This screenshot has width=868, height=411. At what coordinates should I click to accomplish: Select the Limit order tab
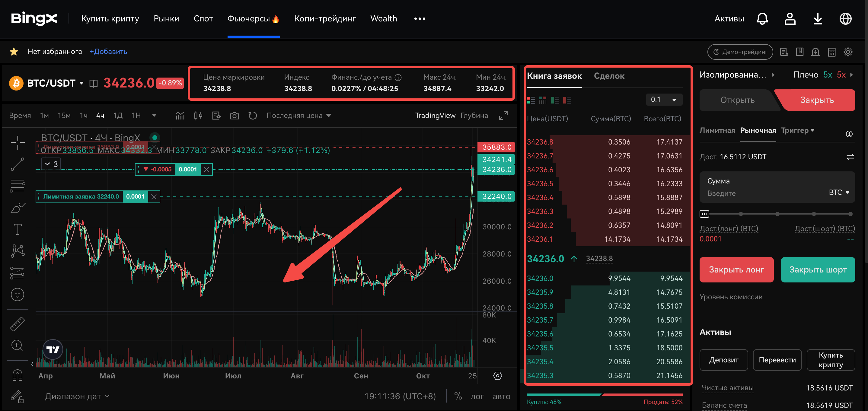[717, 130]
